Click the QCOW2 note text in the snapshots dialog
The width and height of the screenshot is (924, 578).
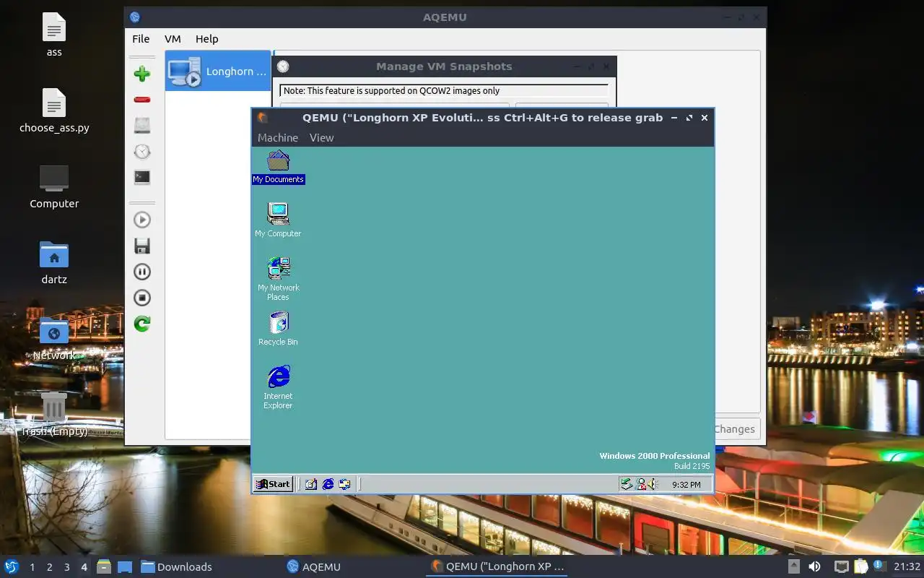click(391, 91)
